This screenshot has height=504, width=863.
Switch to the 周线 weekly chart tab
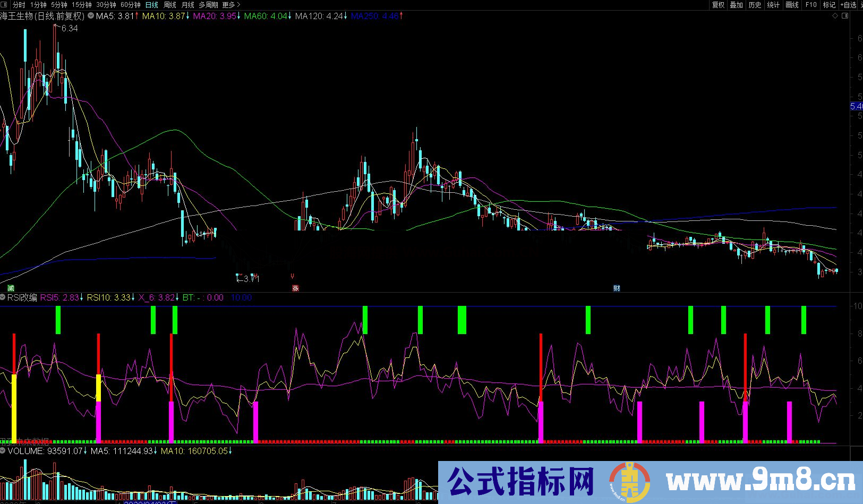169,5
